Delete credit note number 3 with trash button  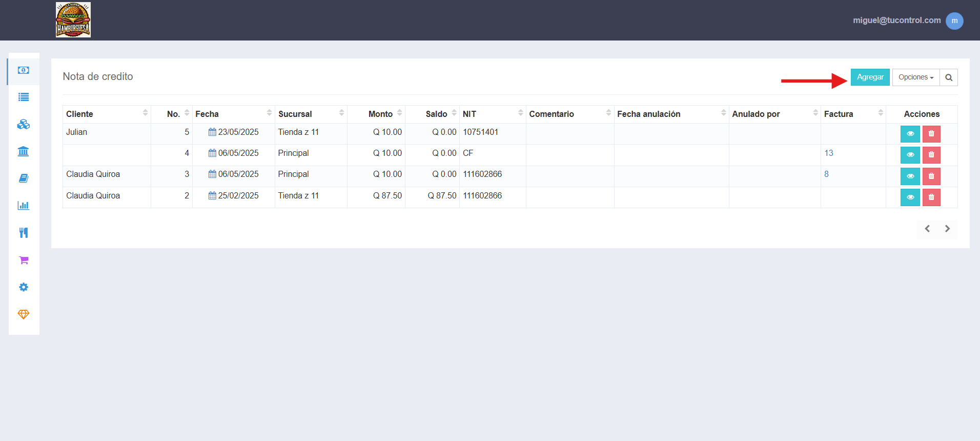click(931, 176)
